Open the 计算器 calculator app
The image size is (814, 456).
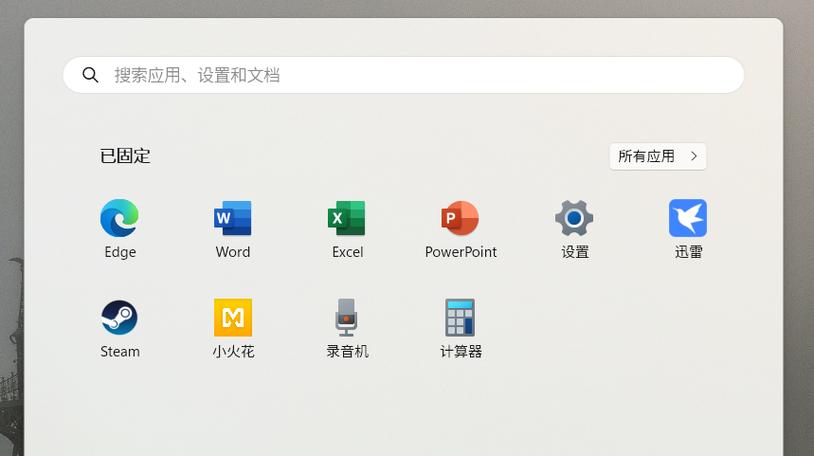[460, 317]
